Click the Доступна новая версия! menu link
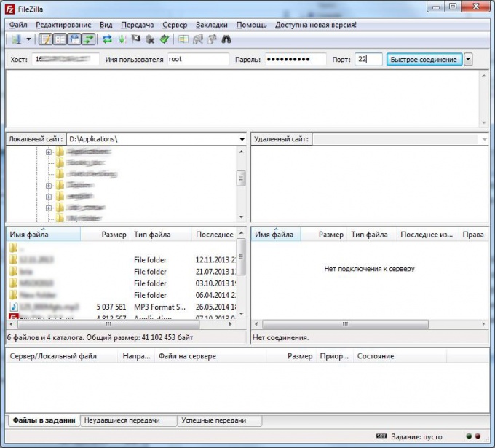 [315, 25]
